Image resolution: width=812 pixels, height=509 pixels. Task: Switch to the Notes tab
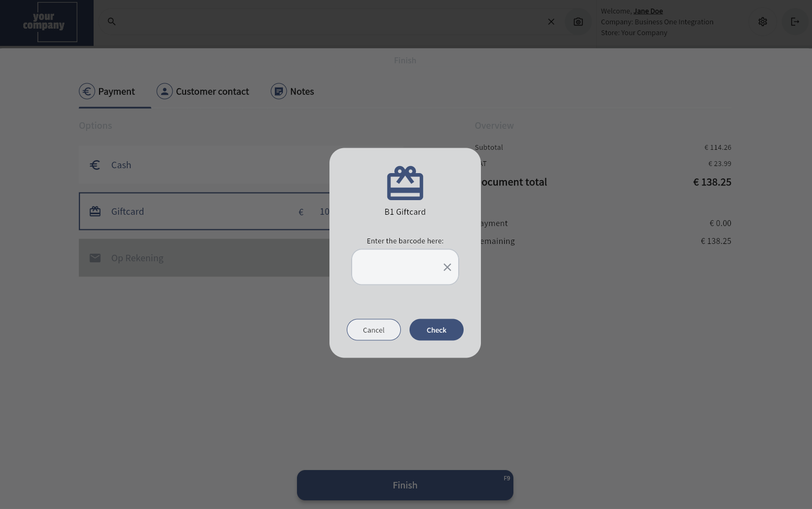pyautogui.click(x=293, y=91)
